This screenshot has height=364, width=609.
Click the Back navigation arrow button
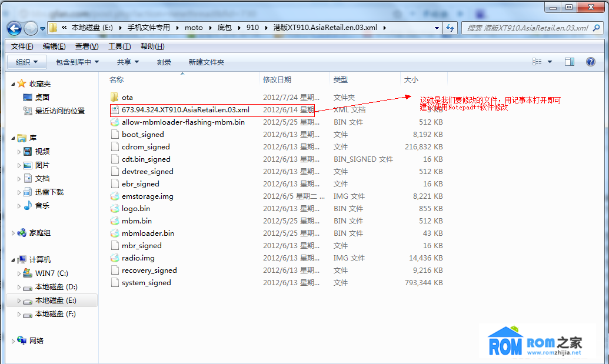click(x=14, y=28)
